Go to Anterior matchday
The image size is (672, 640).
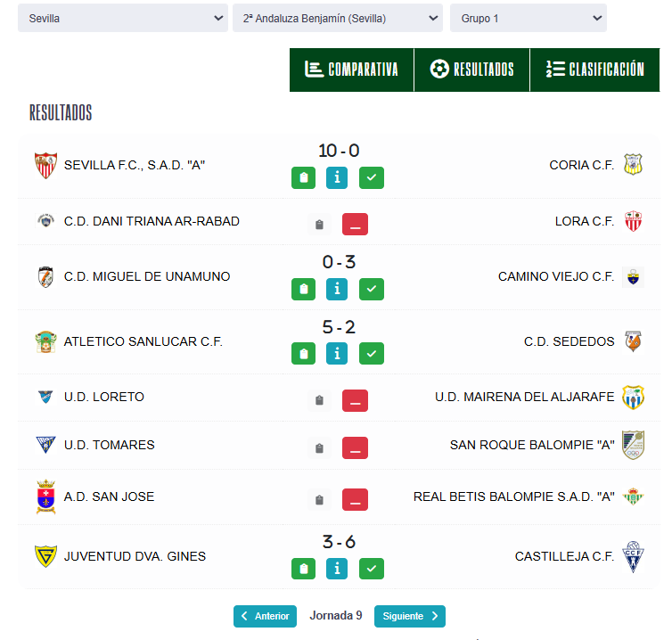pos(265,616)
